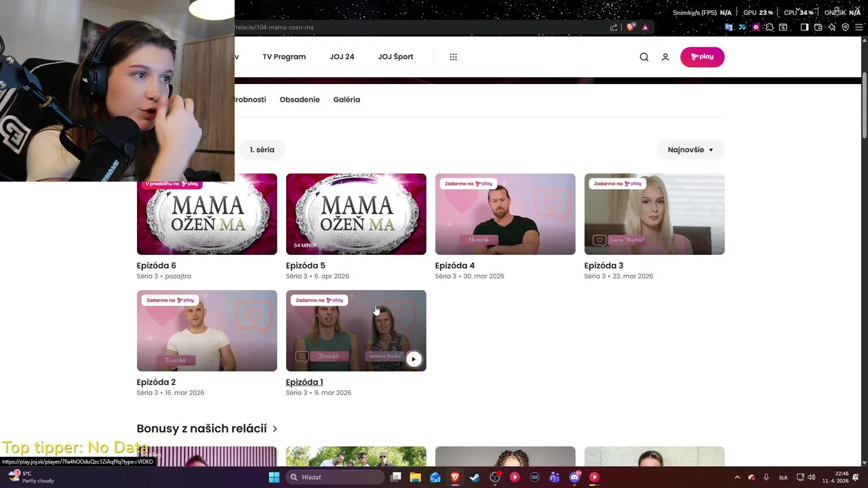Click the share page icon in address bar
The image size is (868, 488).
[614, 27]
